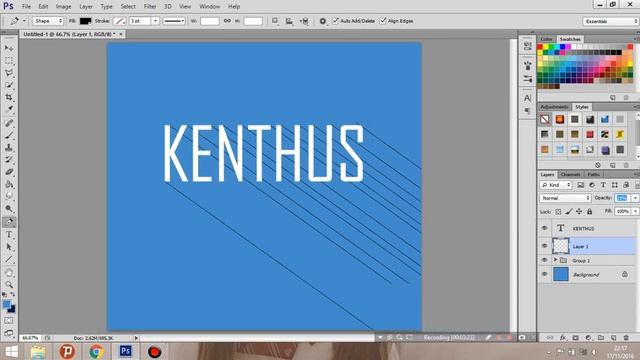This screenshot has height=360, width=640.
Task: Select the Background layer thumbnail
Action: 560,274
